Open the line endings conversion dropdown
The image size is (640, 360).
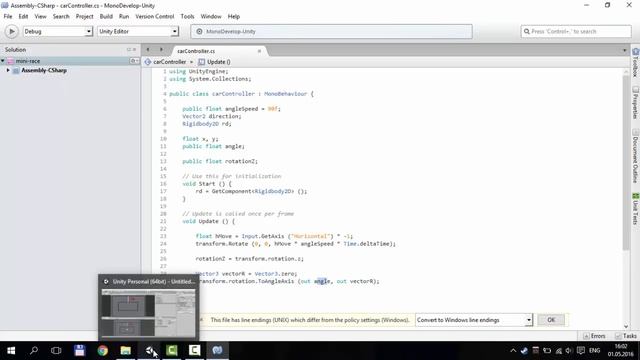pos(474,320)
